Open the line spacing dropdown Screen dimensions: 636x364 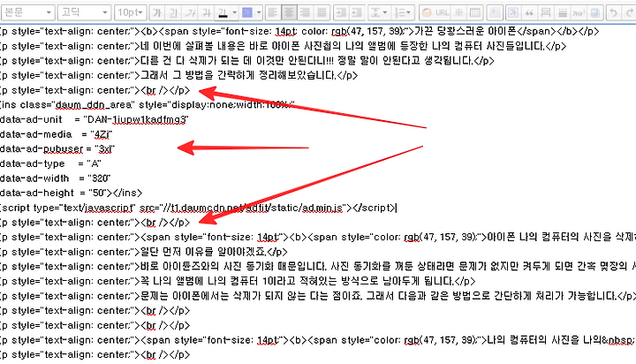[x=379, y=12]
